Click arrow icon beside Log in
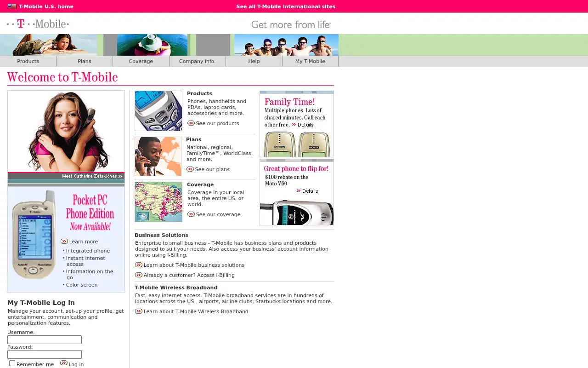 point(64,363)
